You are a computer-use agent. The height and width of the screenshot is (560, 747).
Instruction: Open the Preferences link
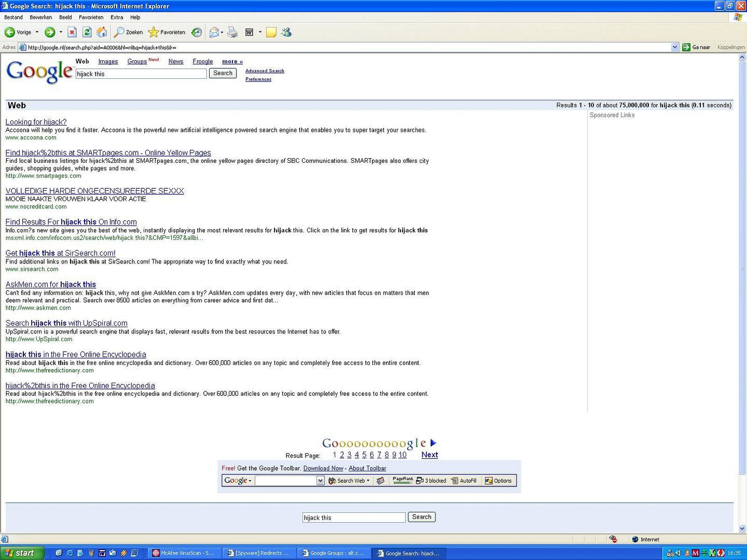coord(258,79)
